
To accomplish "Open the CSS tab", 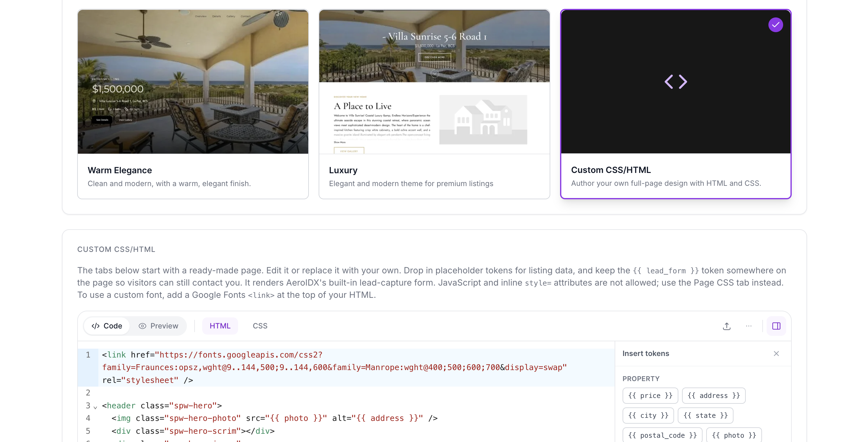I will [x=260, y=326].
